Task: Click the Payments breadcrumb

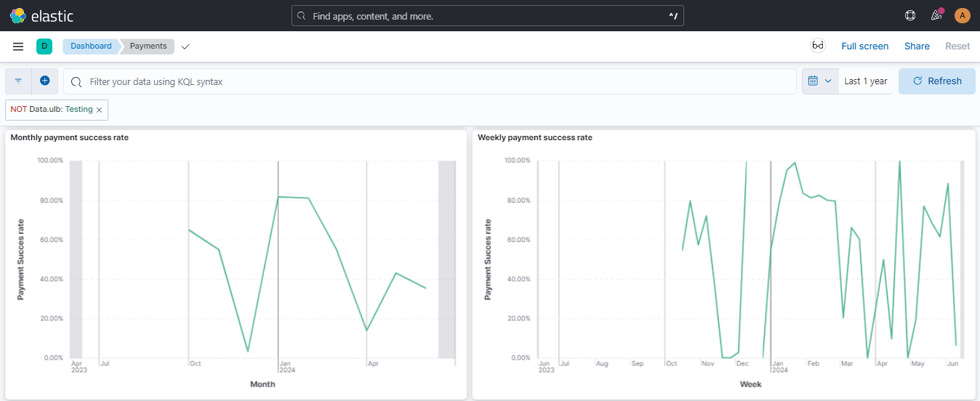Action: pos(148,46)
